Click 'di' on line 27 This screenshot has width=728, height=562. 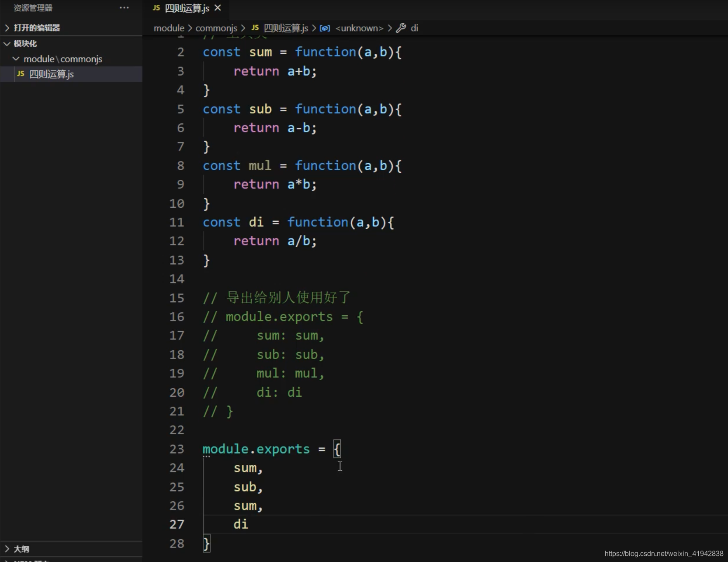pyautogui.click(x=241, y=524)
